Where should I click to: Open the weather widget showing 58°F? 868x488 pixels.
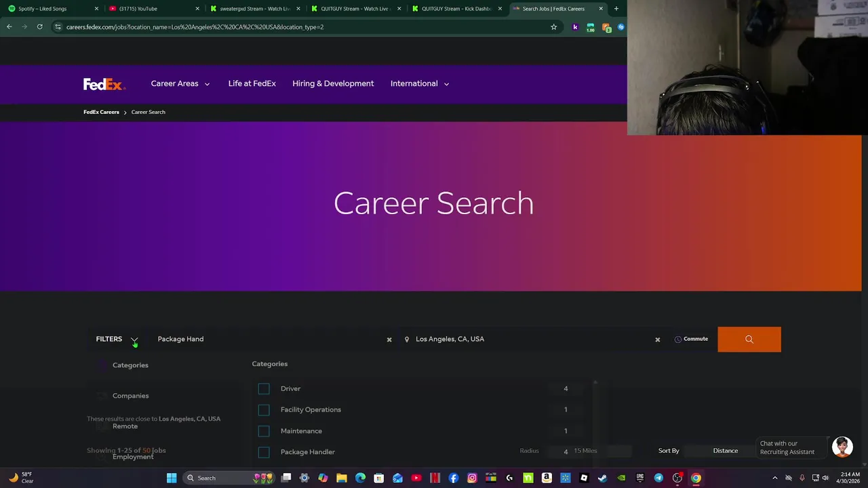click(x=20, y=478)
